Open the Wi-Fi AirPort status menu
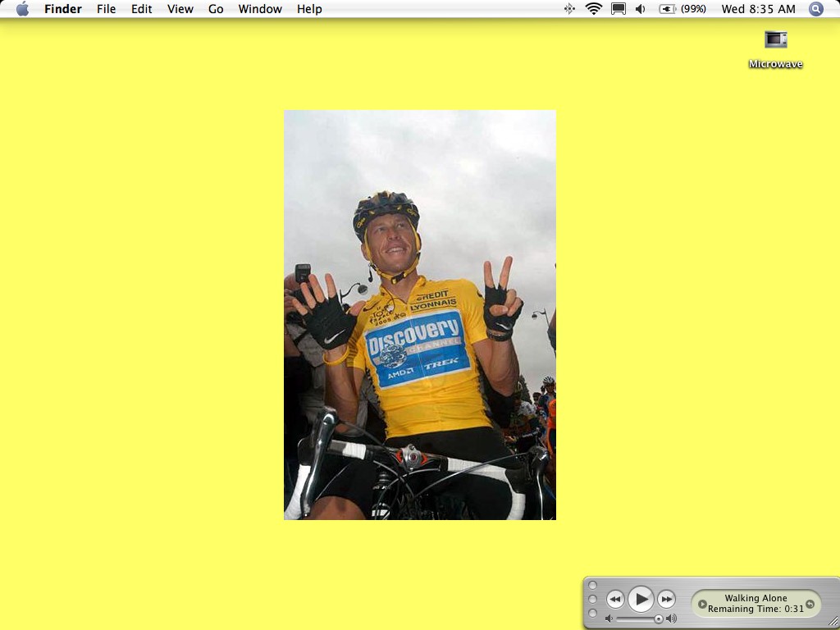The width and height of the screenshot is (840, 630). [594, 8]
